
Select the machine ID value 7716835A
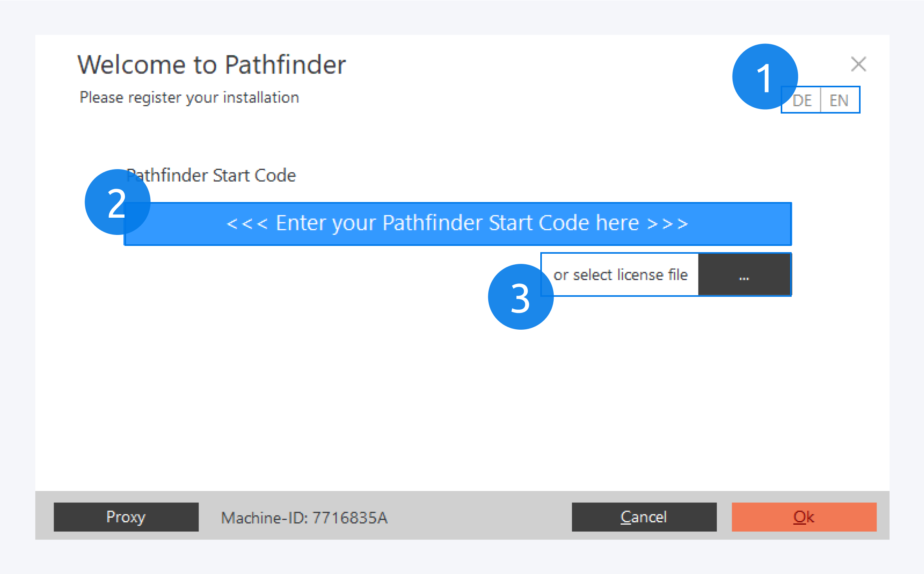[350, 518]
